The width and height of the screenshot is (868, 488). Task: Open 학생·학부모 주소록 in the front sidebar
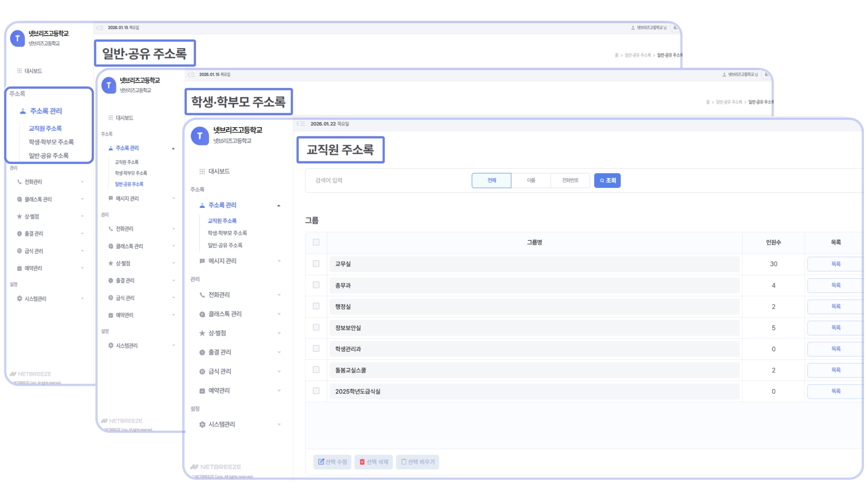[x=227, y=233]
